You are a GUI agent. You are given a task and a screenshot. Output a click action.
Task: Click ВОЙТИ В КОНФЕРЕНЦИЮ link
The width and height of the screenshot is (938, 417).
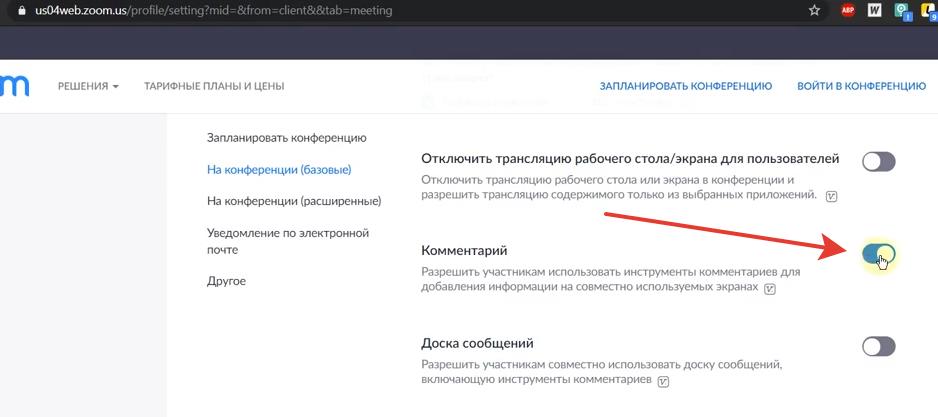click(x=861, y=86)
